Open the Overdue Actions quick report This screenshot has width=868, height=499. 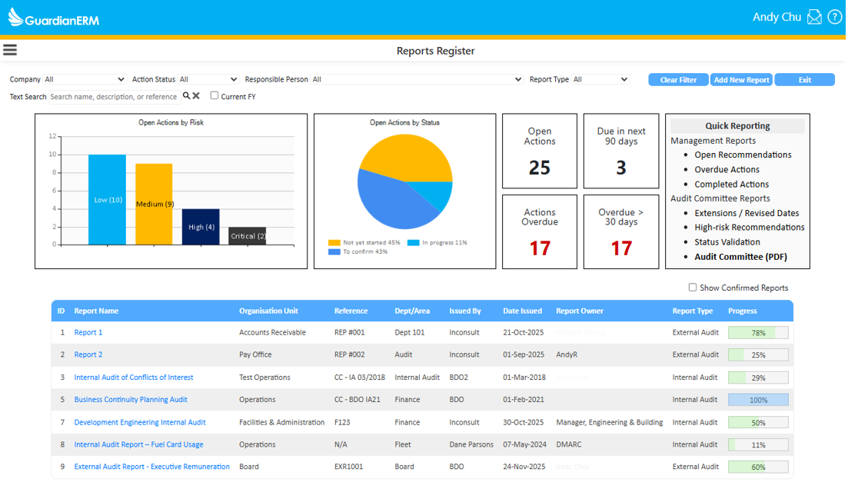point(727,169)
